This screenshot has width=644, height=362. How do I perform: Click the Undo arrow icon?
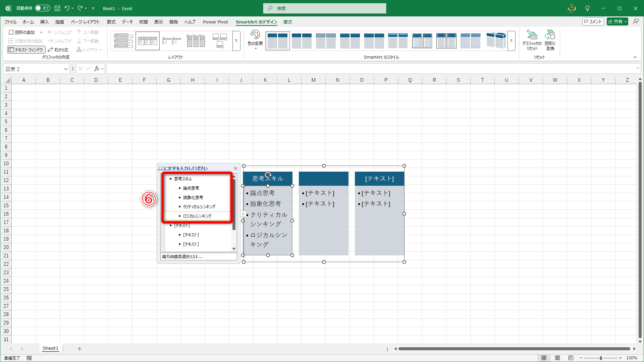click(x=67, y=8)
